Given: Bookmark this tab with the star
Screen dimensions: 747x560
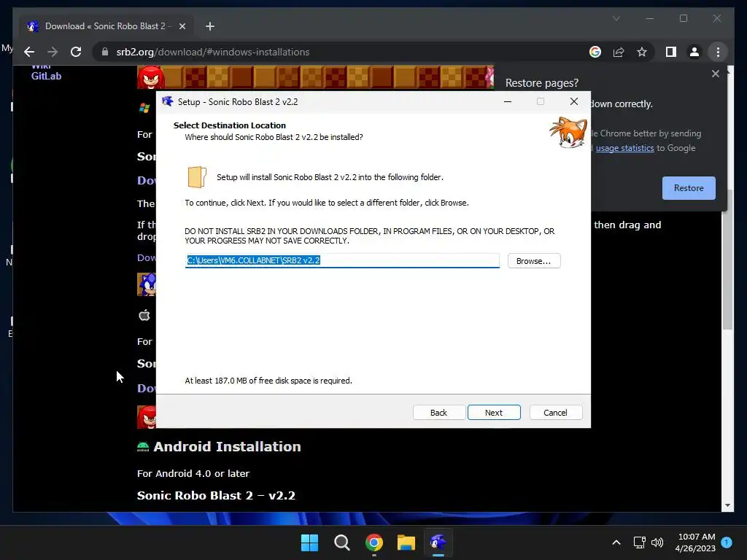Looking at the screenshot, I should 642,52.
